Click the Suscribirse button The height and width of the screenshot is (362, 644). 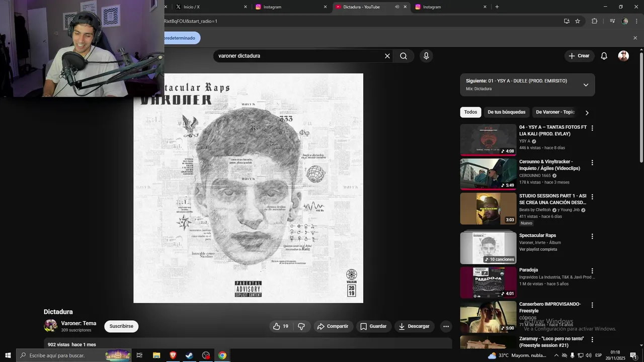pyautogui.click(x=121, y=326)
